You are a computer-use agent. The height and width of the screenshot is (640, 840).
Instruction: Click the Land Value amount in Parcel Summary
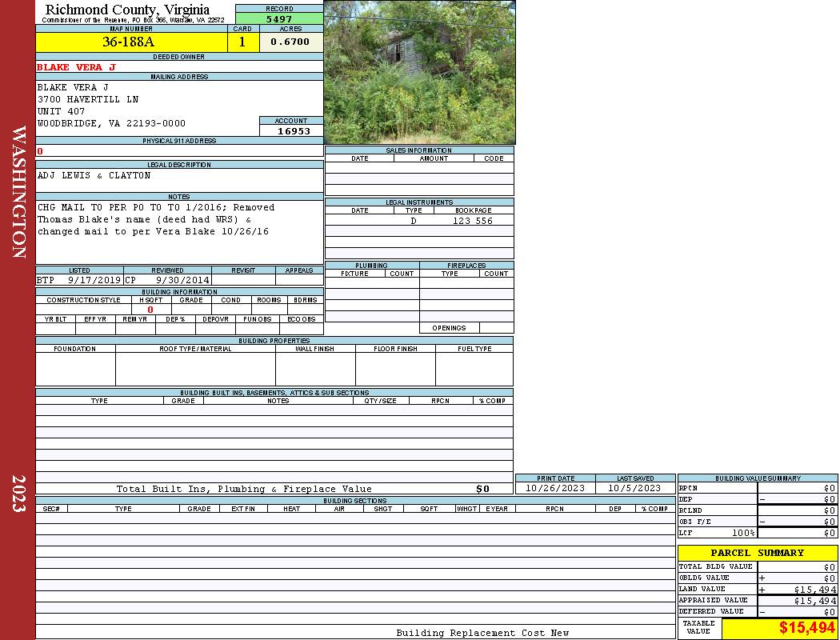click(x=814, y=590)
